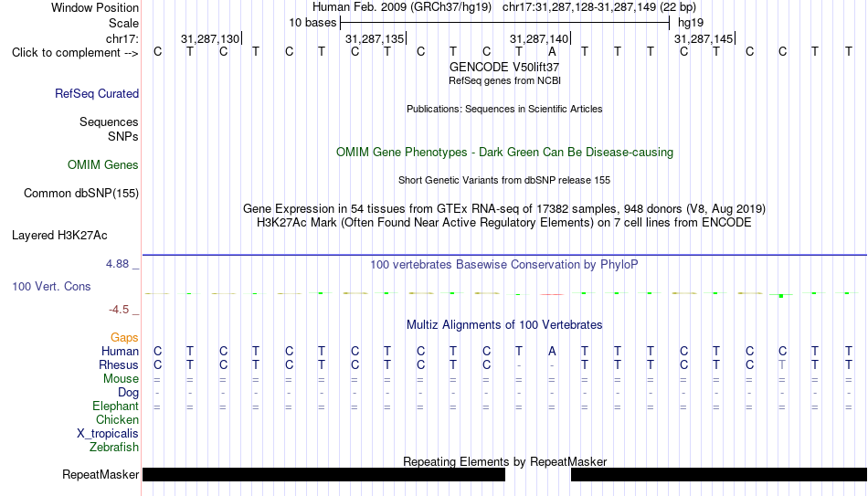Click the 'A' base in the reference sequence row
This screenshot has height=496, width=868.
(552, 52)
